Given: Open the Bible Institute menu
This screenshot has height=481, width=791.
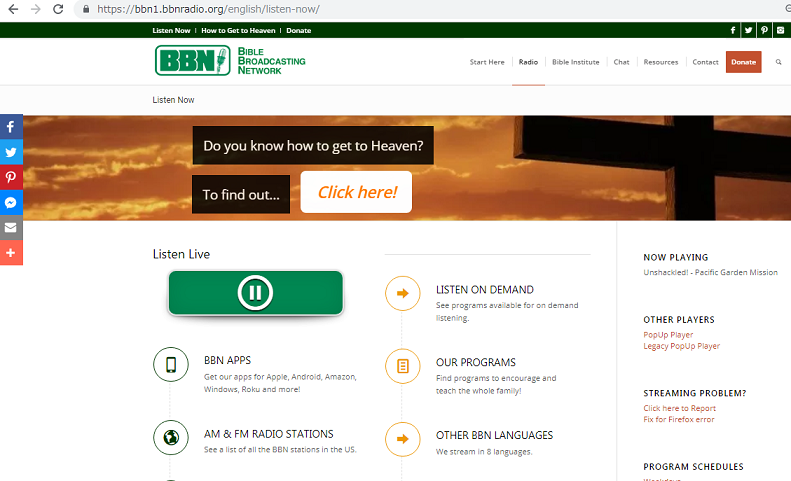Looking at the screenshot, I should (x=576, y=62).
